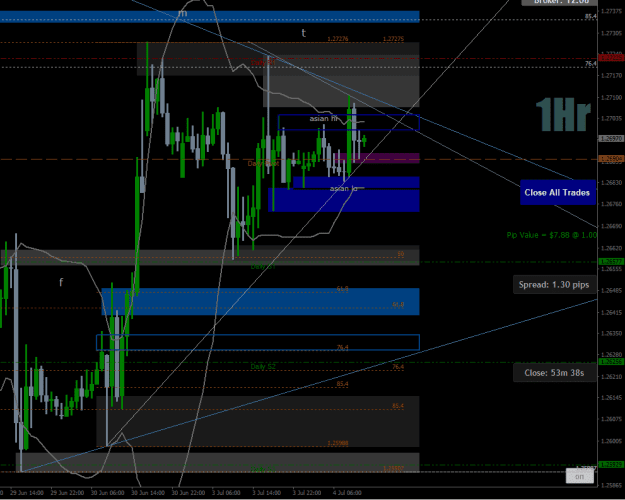Click the Close: 53m 38s candle timer
This screenshot has height=500, width=625.
click(554, 373)
